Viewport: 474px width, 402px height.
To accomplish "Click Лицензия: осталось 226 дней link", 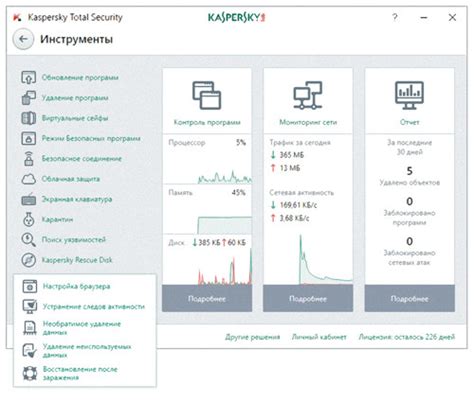I will point(407,337).
